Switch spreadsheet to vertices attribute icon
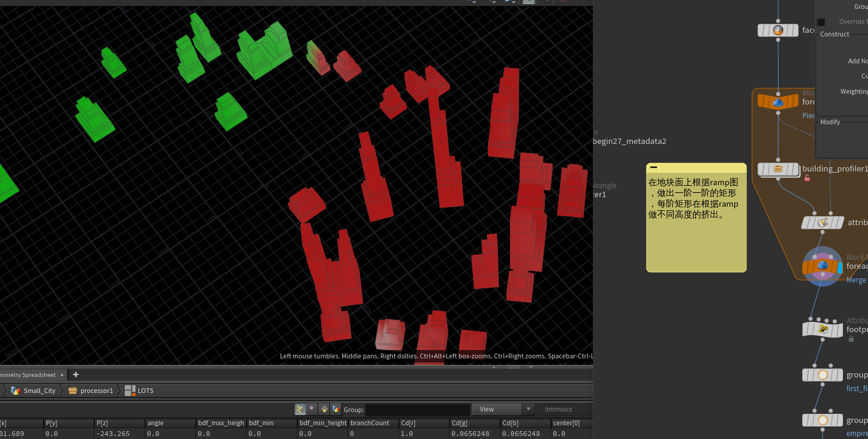Viewport: 868px width, 439px height. [x=312, y=409]
